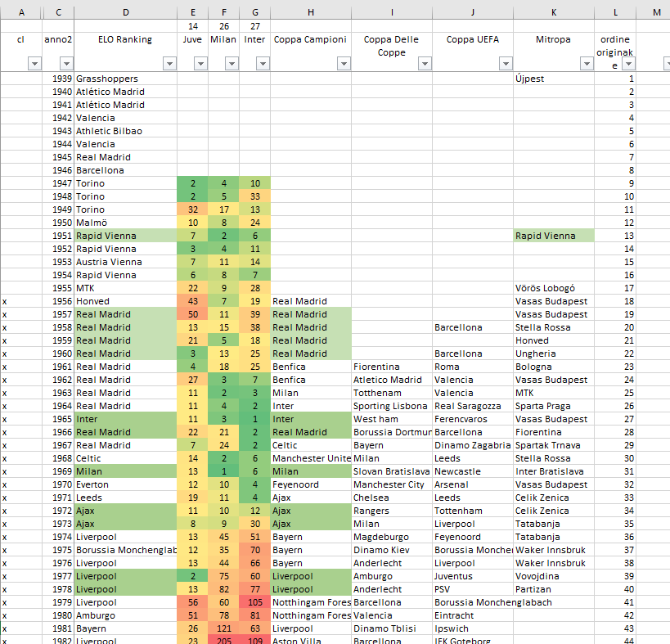Select column K header
Image resolution: width=670 pixels, height=644 pixels.
tap(554, 13)
